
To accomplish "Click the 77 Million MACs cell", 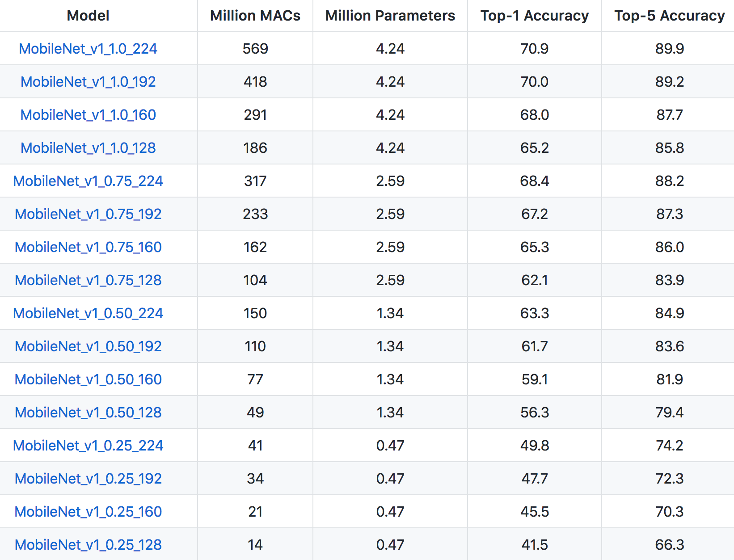I will [x=255, y=379].
